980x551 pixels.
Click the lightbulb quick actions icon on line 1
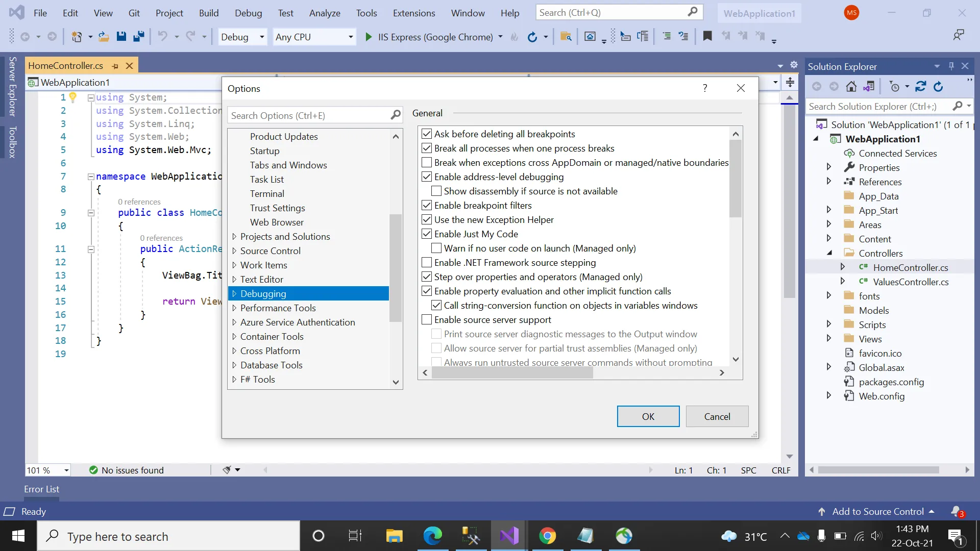(72, 97)
